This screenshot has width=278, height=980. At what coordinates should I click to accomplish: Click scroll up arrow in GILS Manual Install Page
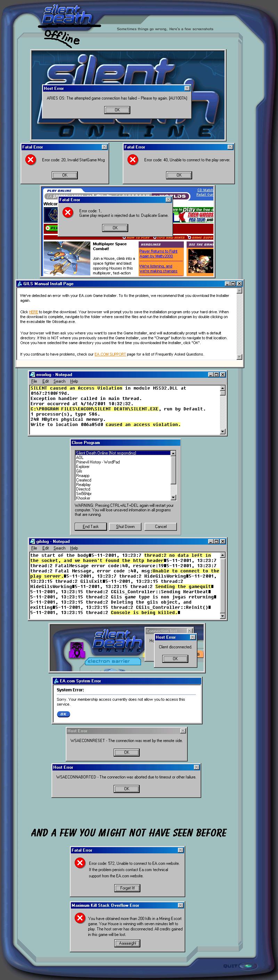tap(239, 291)
